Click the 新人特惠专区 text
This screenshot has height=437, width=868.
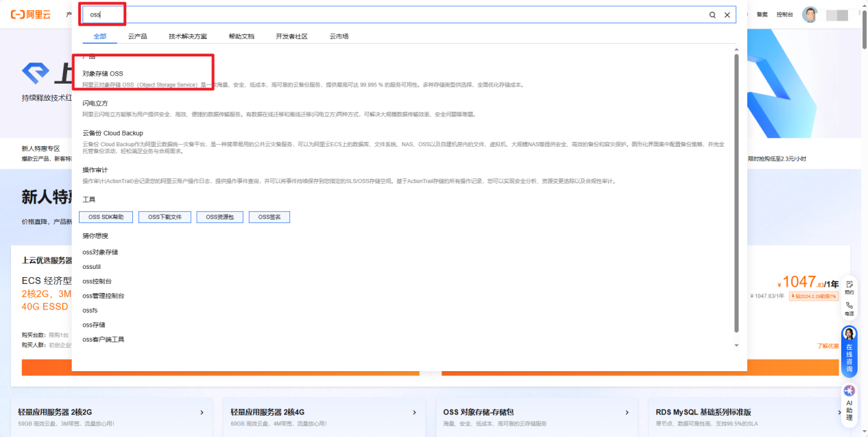click(40, 148)
